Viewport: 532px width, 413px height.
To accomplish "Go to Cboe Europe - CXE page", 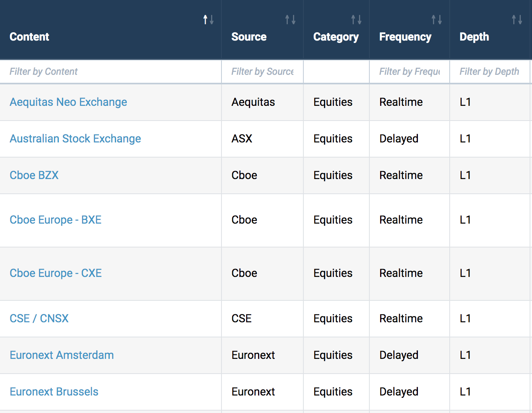I will tap(56, 273).
